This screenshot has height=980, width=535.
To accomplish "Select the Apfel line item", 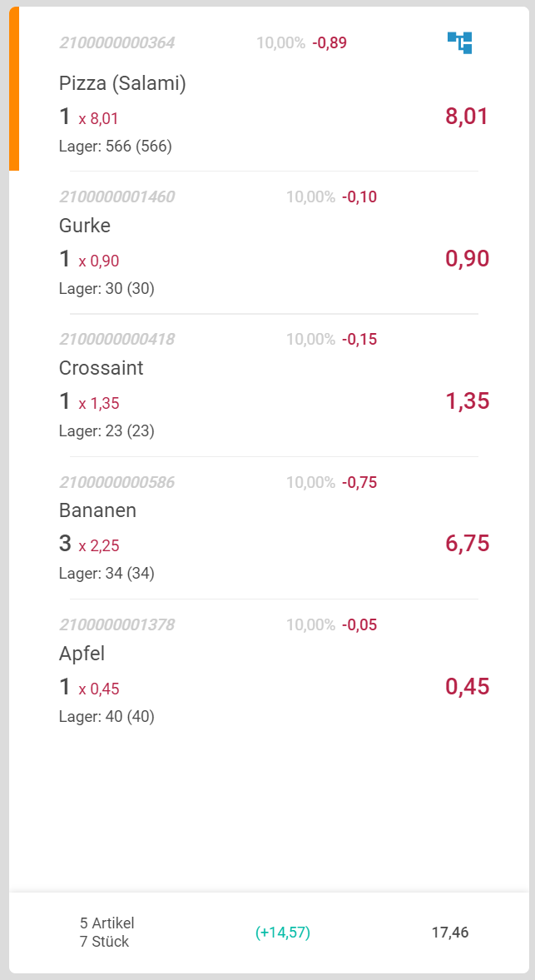I will 82,654.
